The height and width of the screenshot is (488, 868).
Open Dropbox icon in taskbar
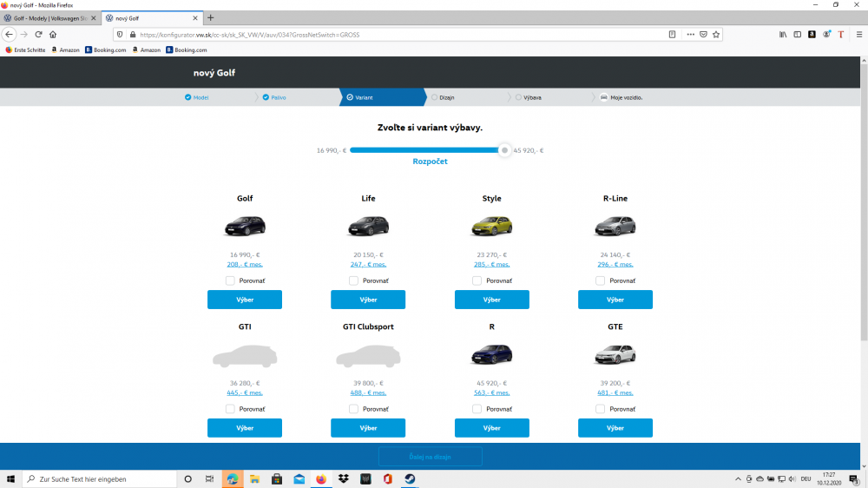(x=343, y=478)
